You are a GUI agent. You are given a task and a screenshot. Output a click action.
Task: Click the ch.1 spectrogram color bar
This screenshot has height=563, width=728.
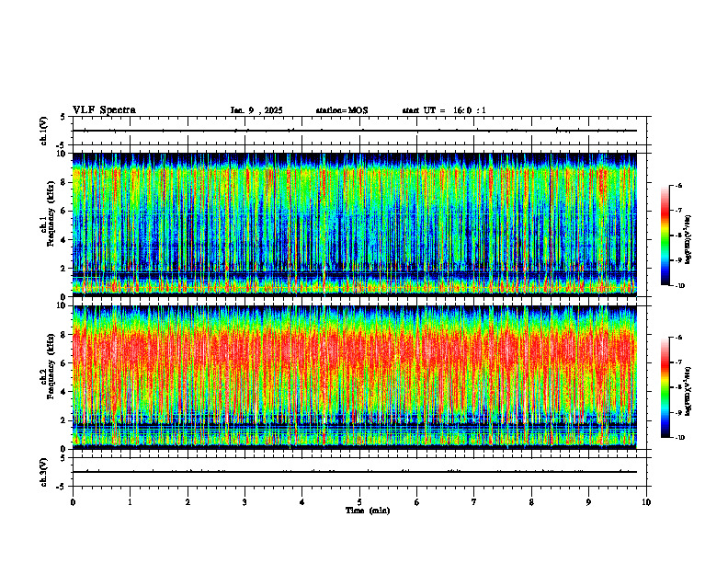(x=665, y=236)
